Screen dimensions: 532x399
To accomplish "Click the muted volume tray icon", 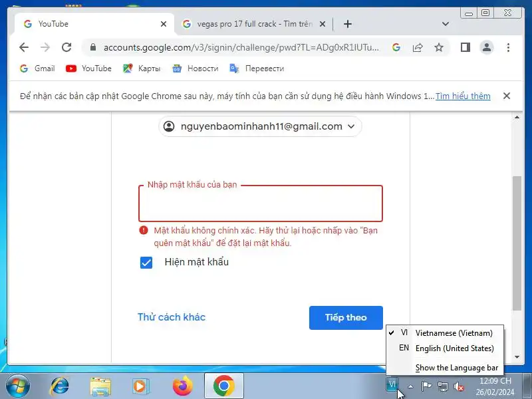I will pyautogui.click(x=458, y=386).
